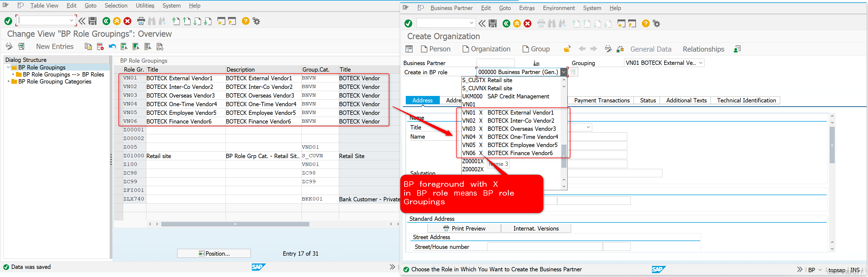
Task: Click the Relationships button
Action: click(x=703, y=49)
